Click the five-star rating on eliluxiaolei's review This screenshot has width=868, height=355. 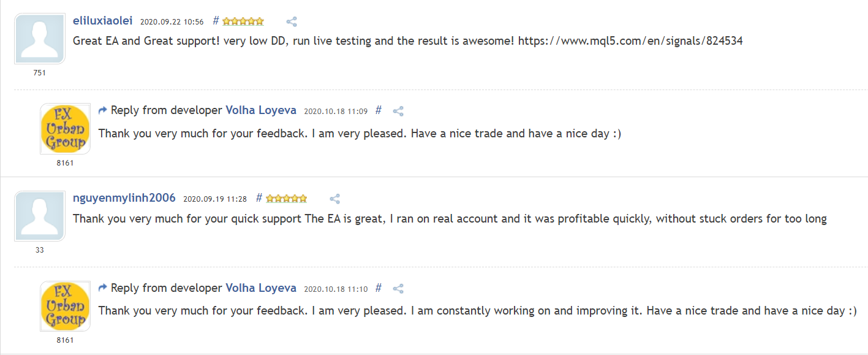coord(243,21)
